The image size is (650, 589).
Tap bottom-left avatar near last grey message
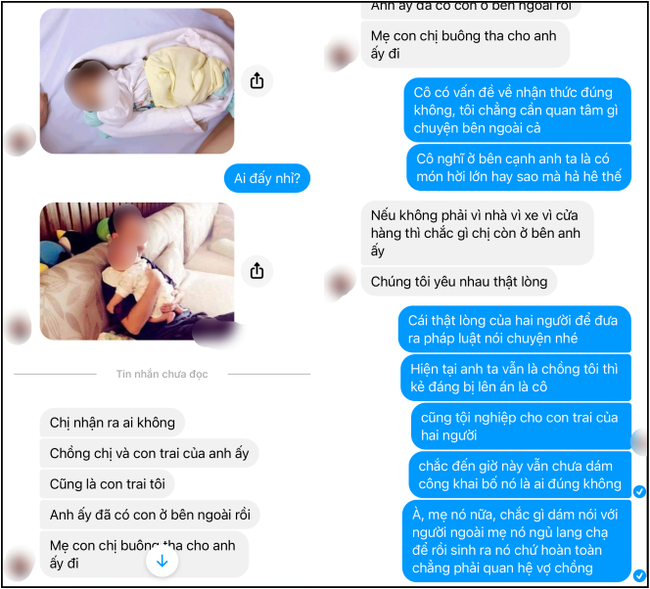pyautogui.click(x=19, y=564)
